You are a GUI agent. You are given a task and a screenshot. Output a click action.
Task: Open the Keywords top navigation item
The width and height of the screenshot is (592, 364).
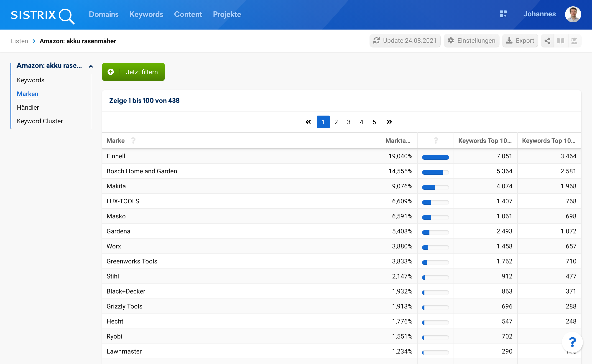(x=146, y=14)
